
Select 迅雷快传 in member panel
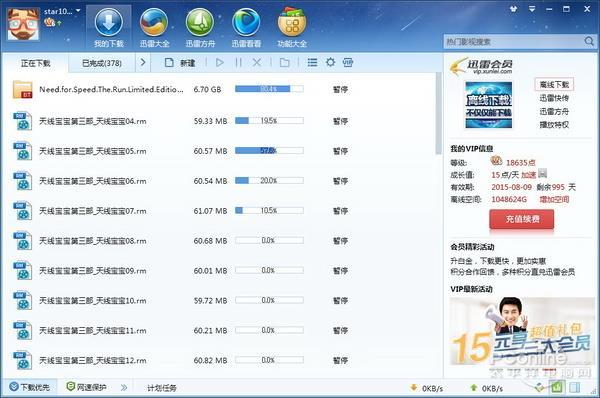tap(554, 98)
